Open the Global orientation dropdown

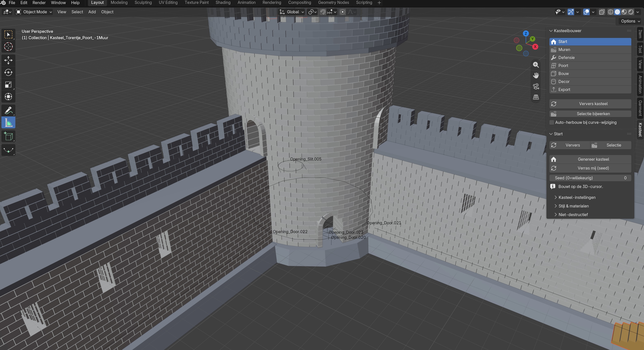[x=292, y=12]
